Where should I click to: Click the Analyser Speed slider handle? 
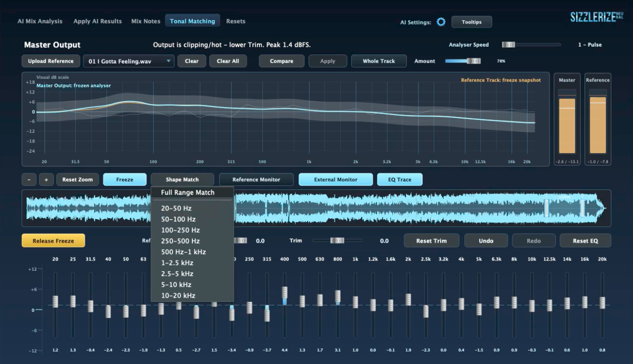509,45
